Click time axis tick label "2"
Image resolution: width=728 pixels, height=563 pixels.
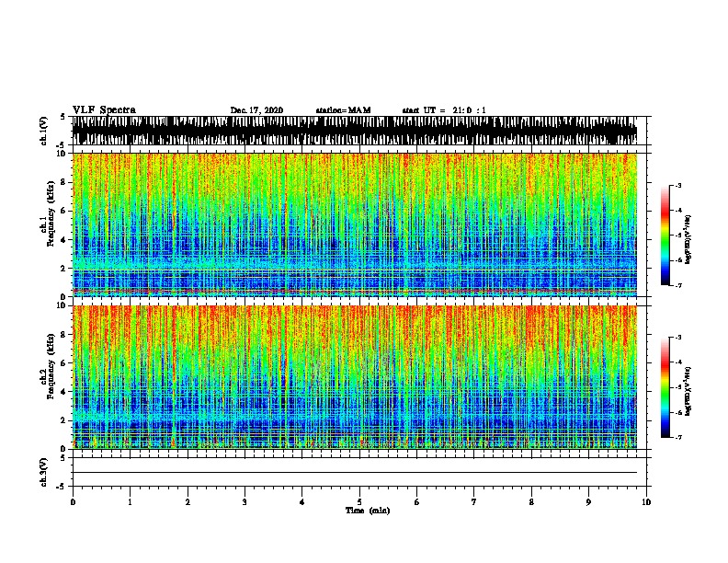pyautogui.click(x=188, y=502)
